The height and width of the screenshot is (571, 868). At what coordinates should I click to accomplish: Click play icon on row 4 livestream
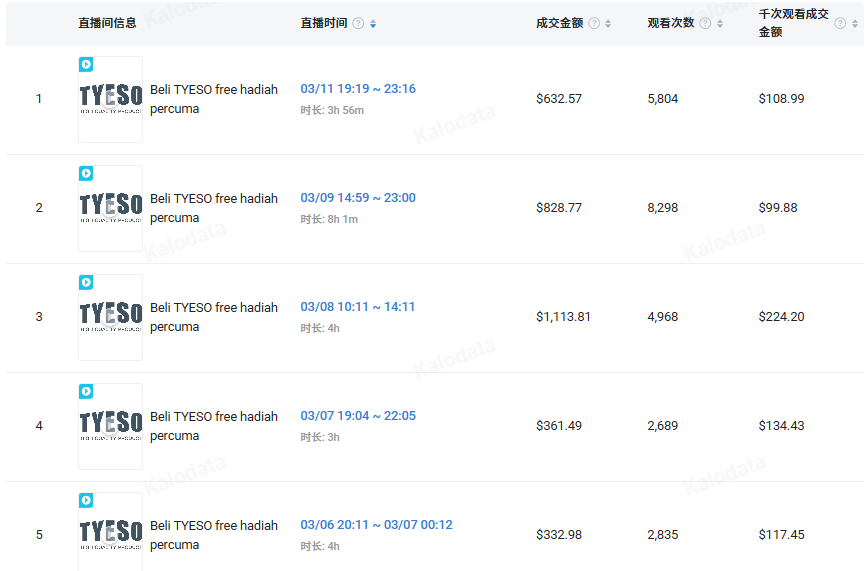pyautogui.click(x=86, y=392)
